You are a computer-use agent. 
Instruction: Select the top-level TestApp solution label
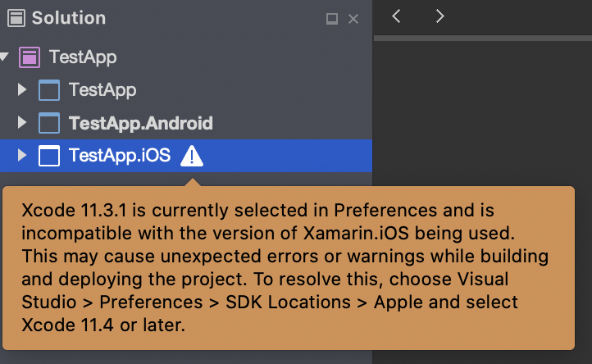point(83,57)
